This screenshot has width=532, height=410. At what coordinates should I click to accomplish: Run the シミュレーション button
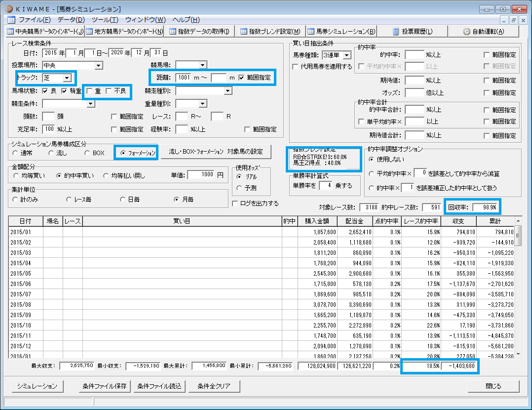click(x=38, y=386)
